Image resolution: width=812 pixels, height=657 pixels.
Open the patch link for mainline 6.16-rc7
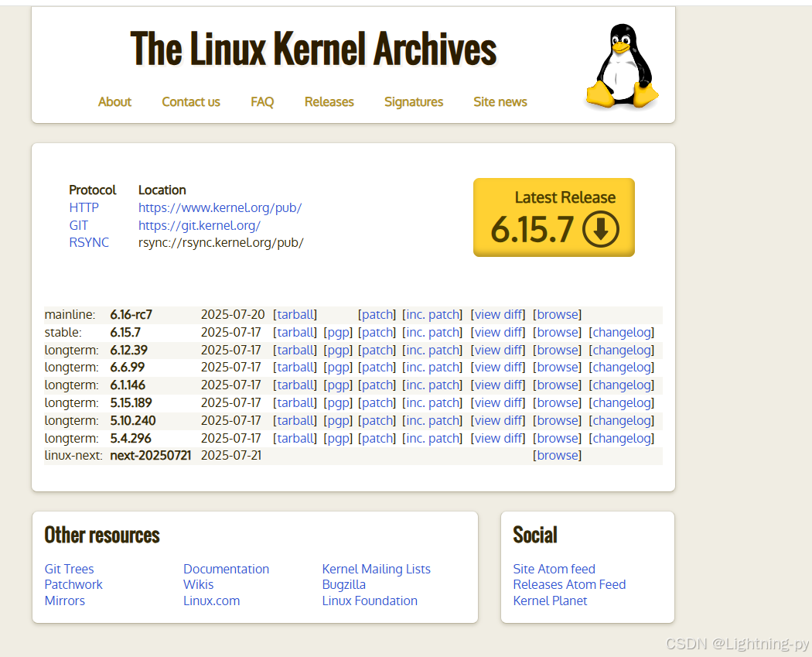click(x=377, y=314)
